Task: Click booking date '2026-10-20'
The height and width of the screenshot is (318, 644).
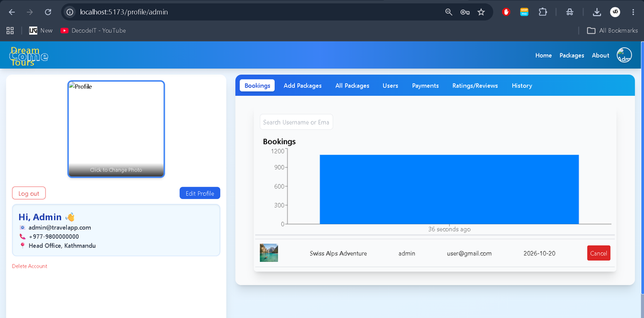Action: point(539,253)
